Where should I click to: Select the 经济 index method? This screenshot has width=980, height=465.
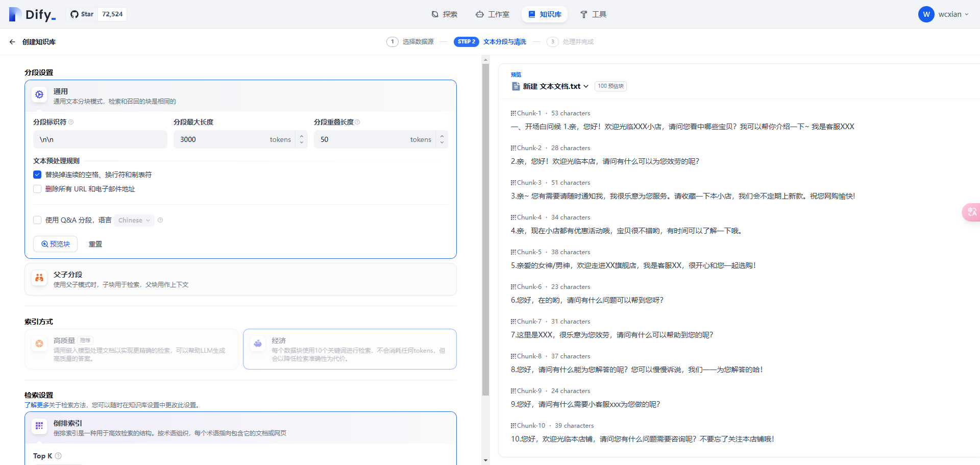point(350,349)
